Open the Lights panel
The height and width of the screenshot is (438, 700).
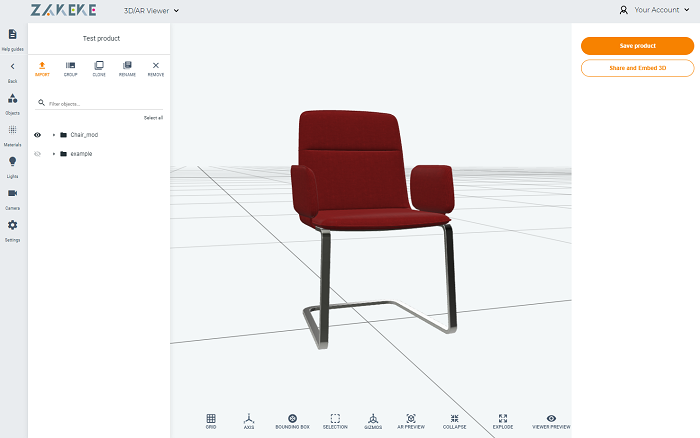(x=12, y=162)
